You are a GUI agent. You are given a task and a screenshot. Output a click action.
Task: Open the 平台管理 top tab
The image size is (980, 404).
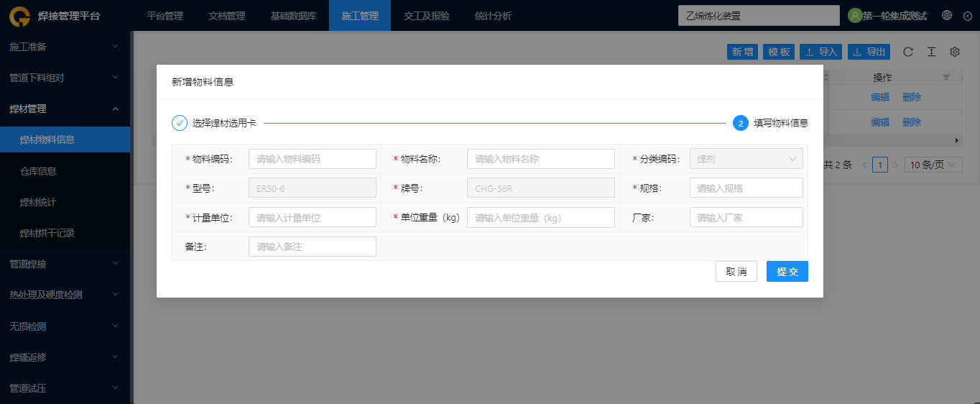click(x=165, y=16)
